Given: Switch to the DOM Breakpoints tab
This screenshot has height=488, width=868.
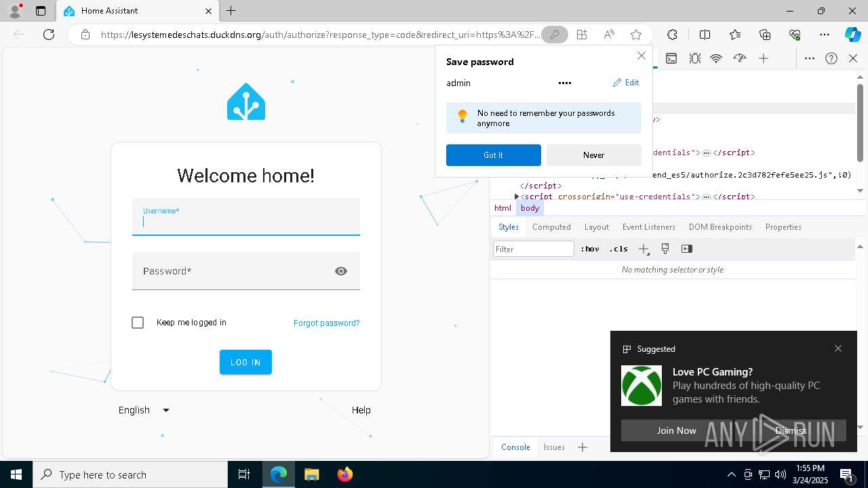Looking at the screenshot, I should tap(720, 227).
